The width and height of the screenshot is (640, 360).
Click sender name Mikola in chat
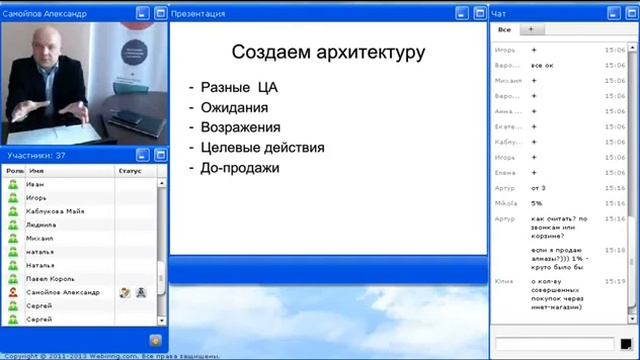[506, 203]
